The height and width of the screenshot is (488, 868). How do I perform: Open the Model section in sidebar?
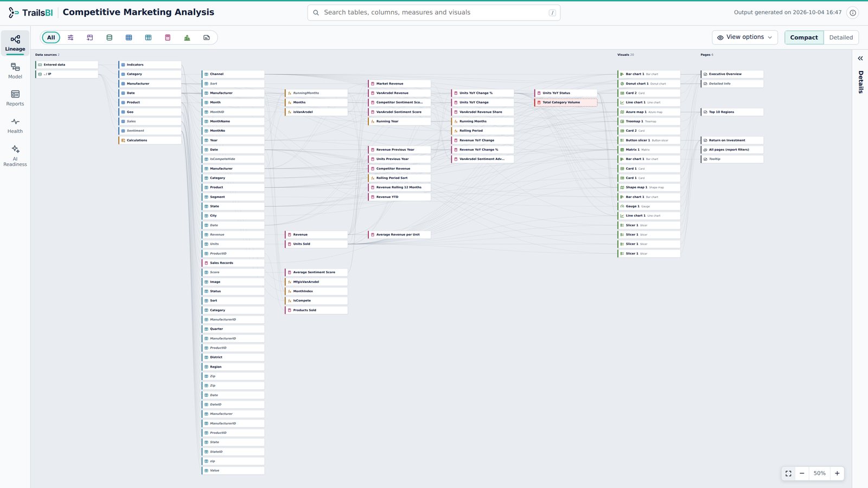pyautogui.click(x=15, y=71)
